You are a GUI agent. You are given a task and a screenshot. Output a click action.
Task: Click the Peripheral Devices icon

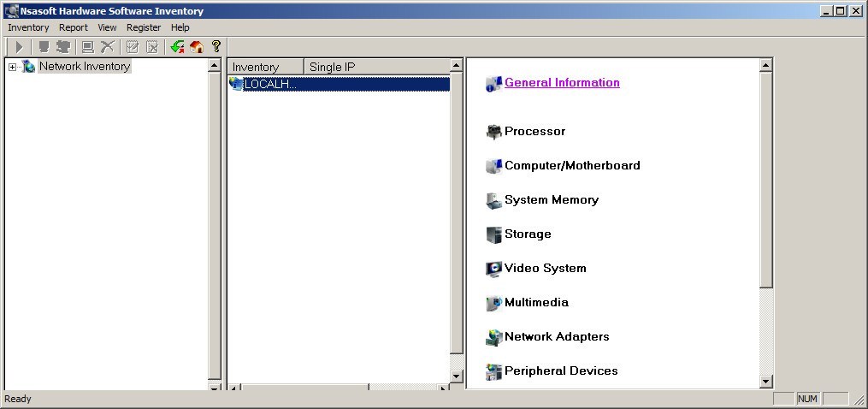pyautogui.click(x=493, y=372)
